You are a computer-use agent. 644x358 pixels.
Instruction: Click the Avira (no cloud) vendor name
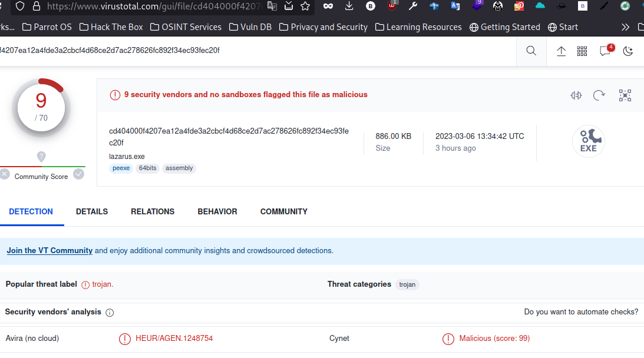[x=32, y=339]
